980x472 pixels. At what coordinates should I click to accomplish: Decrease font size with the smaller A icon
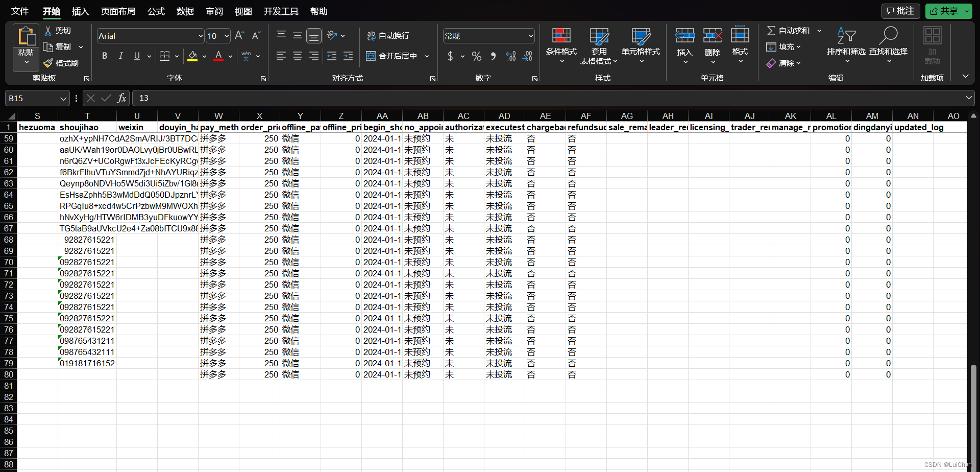click(256, 35)
